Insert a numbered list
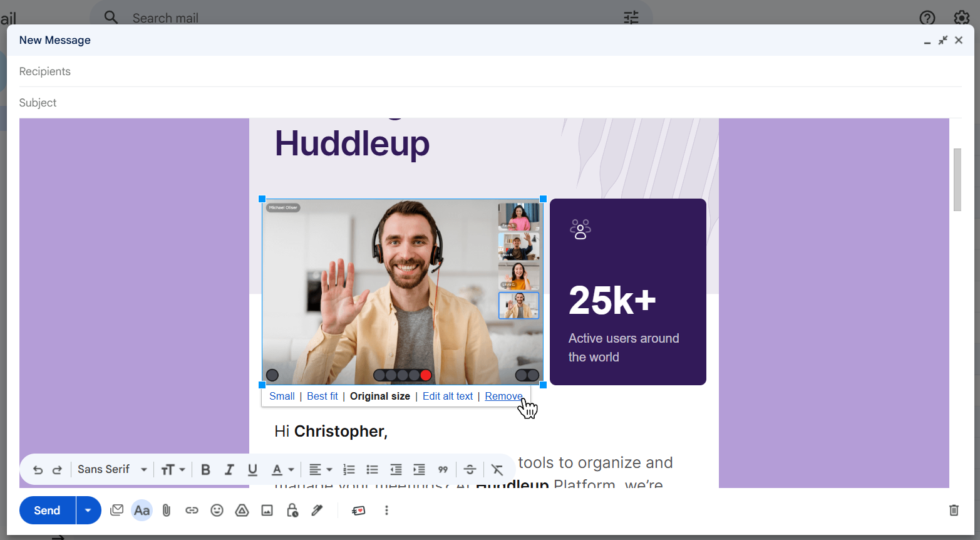Image resolution: width=980 pixels, height=540 pixels. point(349,470)
